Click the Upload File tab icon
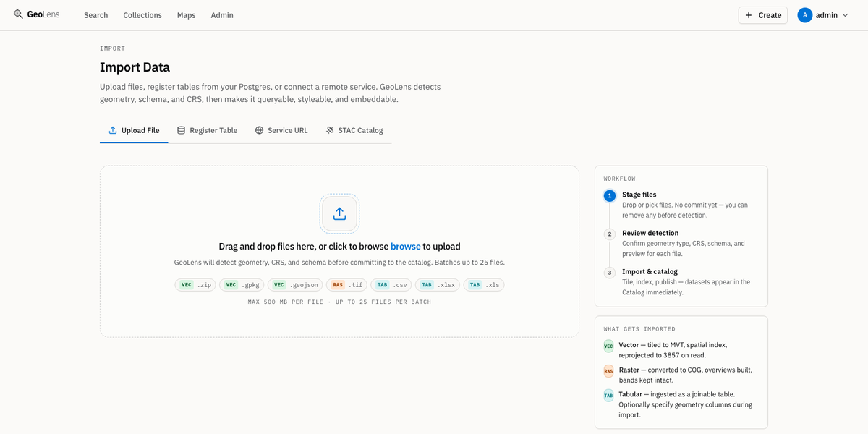The height and width of the screenshot is (434, 868). (x=113, y=130)
